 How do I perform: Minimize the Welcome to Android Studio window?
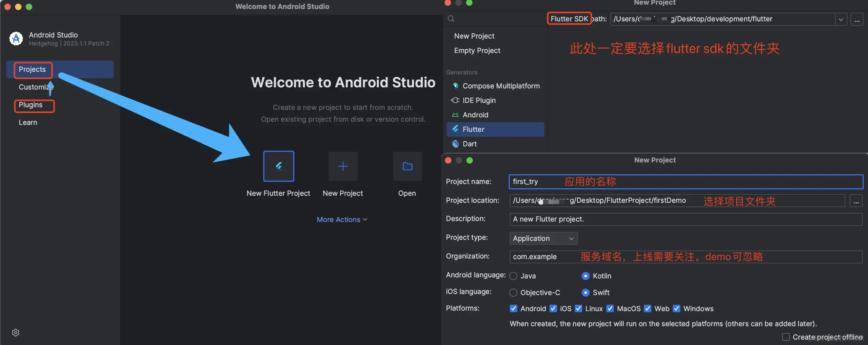pyautogui.click(x=18, y=7)
